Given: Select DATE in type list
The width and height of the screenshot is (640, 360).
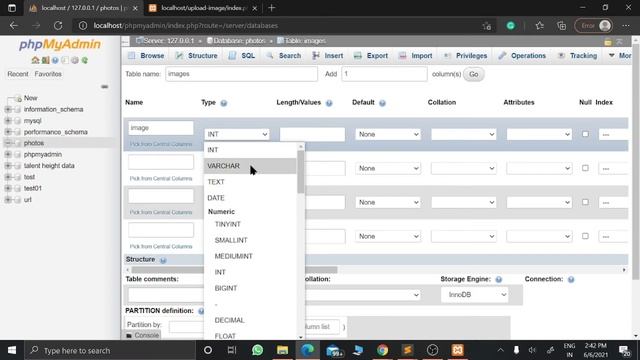Looking at the screenshot, I should 250,198.
